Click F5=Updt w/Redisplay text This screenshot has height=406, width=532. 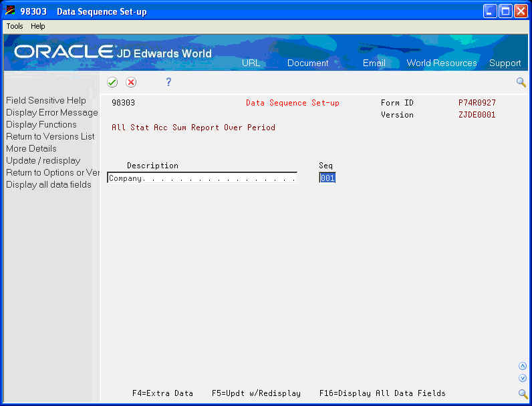tap(256, 393)
